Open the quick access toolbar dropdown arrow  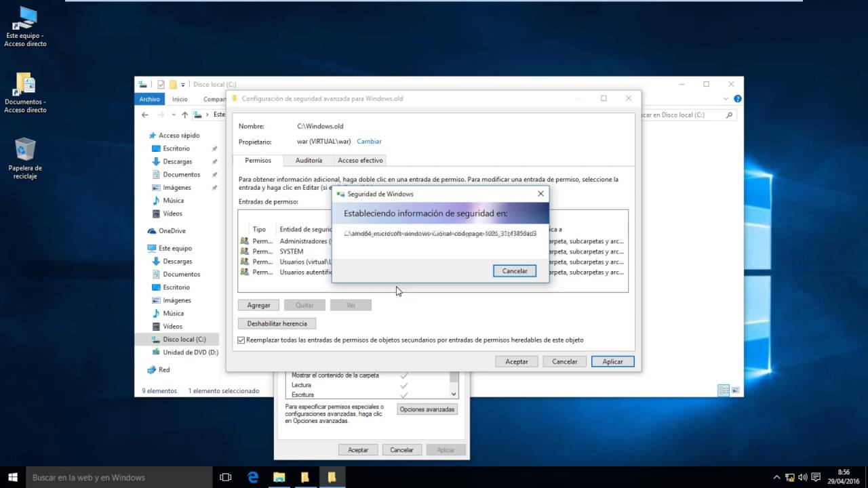point(183,85)
